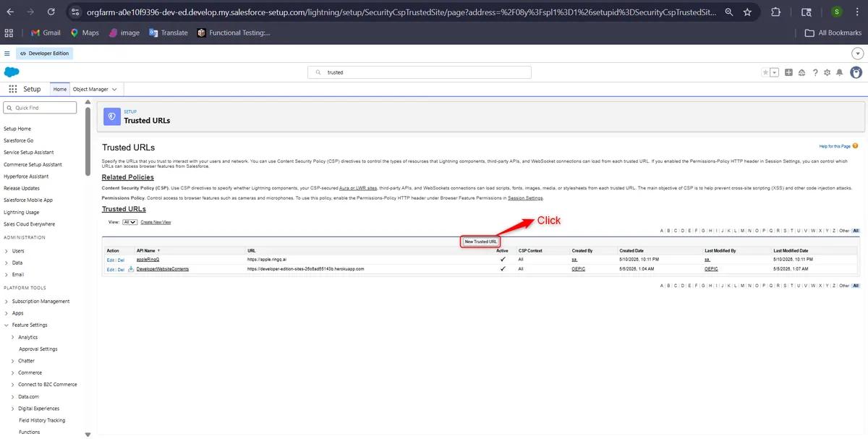Focus the global search field containing trusted
This screenshot has width=868, height=439.
420,72
